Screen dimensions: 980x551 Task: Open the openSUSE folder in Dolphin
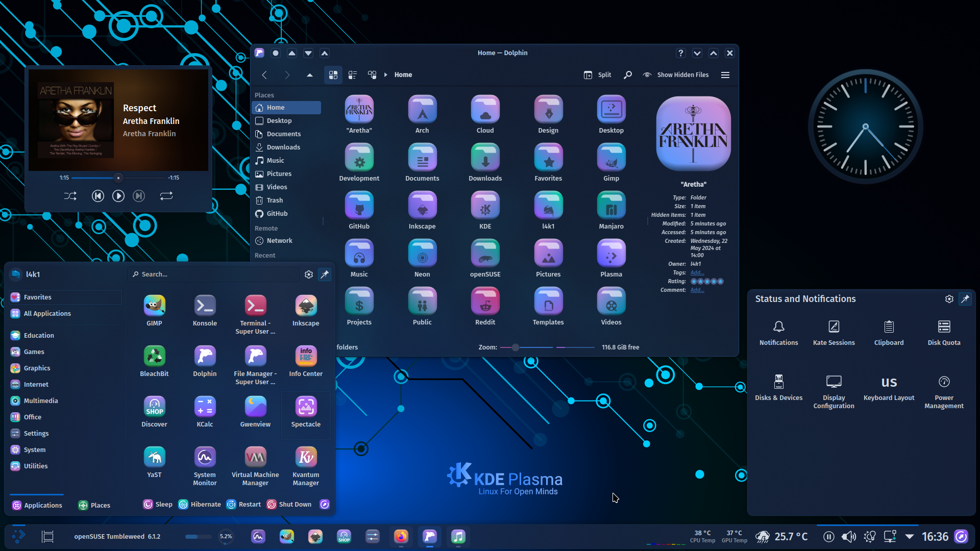[x=485, y=259]
